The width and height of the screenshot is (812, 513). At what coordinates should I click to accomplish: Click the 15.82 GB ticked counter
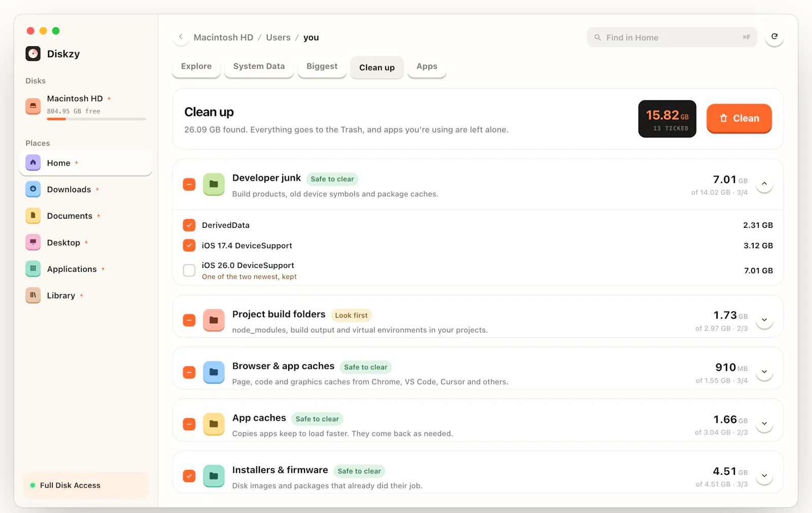(x=667, y=119)
